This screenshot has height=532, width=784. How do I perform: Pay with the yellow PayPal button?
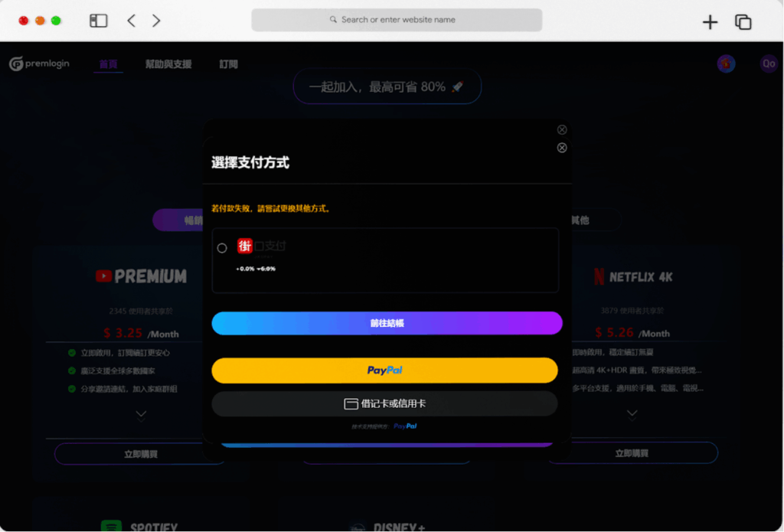click(x=384, y=370)
